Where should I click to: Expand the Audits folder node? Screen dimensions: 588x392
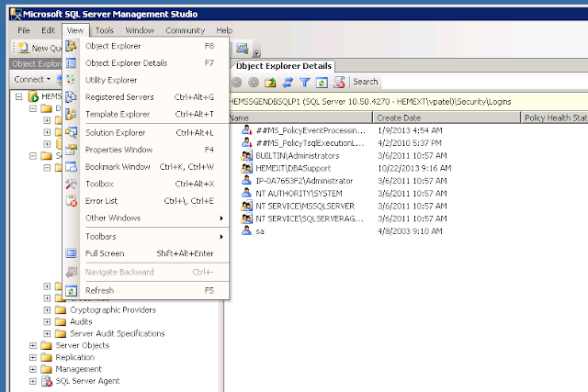coord(47,322)
